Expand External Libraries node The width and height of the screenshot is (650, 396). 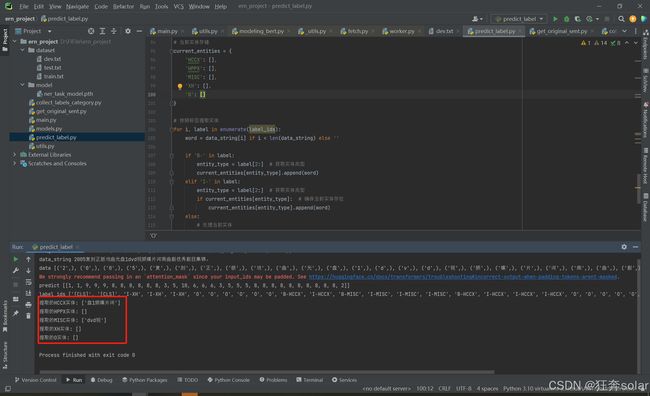pos(15,155)
